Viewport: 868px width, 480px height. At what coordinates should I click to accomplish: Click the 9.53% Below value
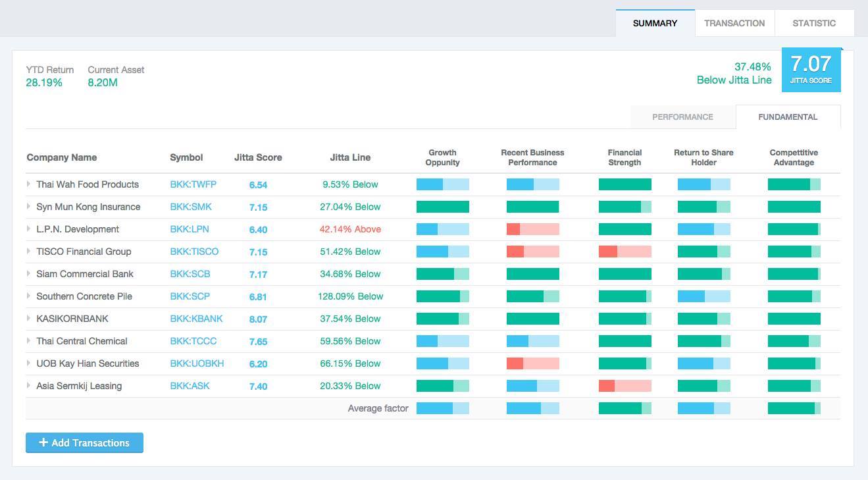point(350,184)
